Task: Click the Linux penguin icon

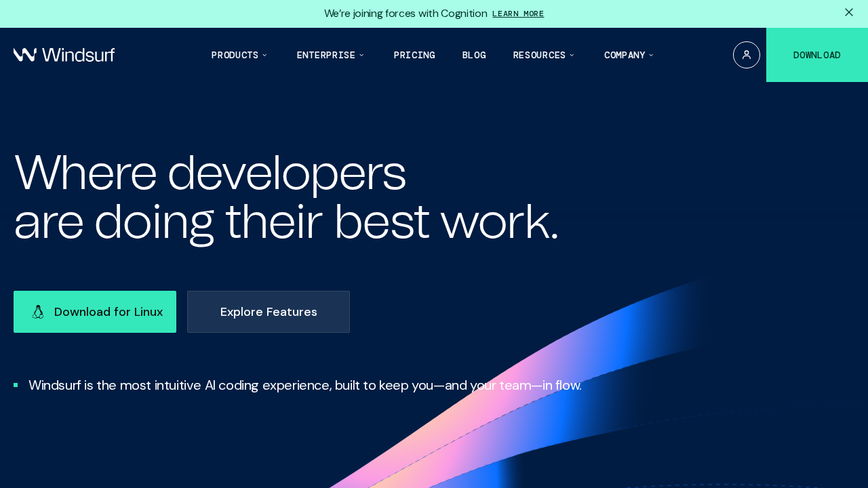Action: [x=38, y=312]
